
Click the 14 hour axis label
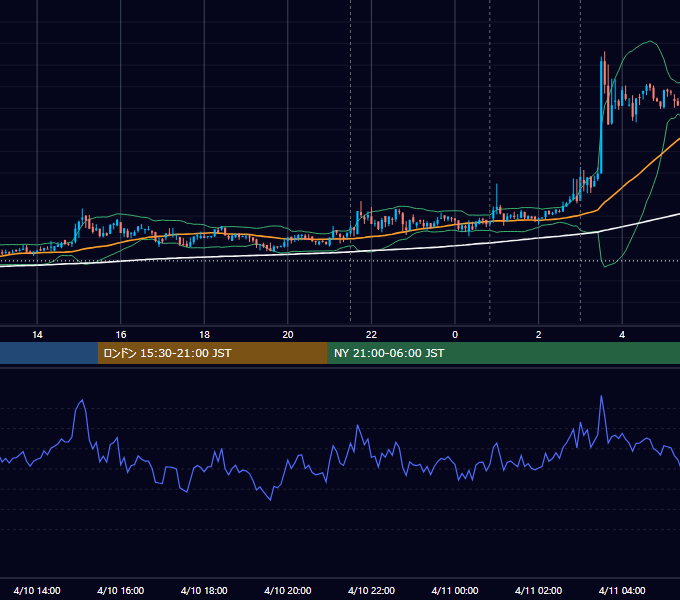(37, 335)
